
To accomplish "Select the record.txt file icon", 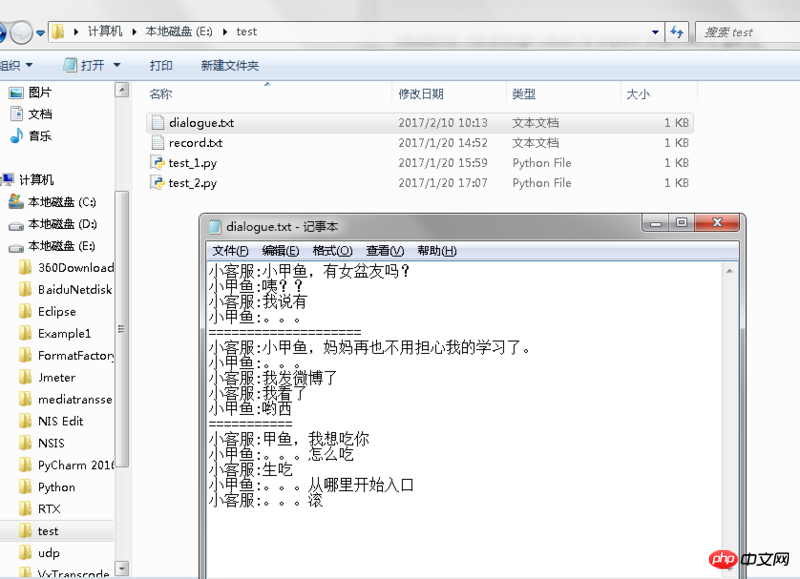I will (x=157, y=143).
